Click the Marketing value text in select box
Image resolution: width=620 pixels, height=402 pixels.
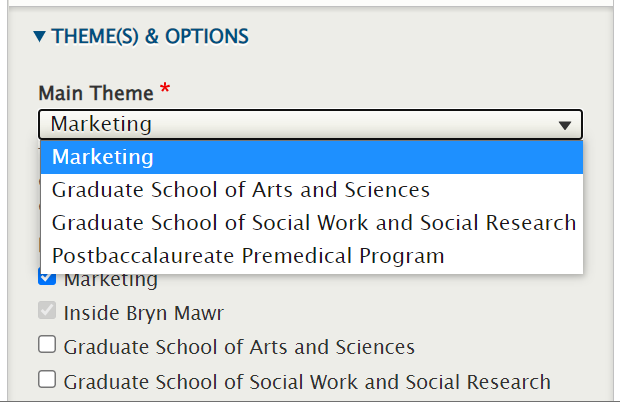(x=101, y=125)
